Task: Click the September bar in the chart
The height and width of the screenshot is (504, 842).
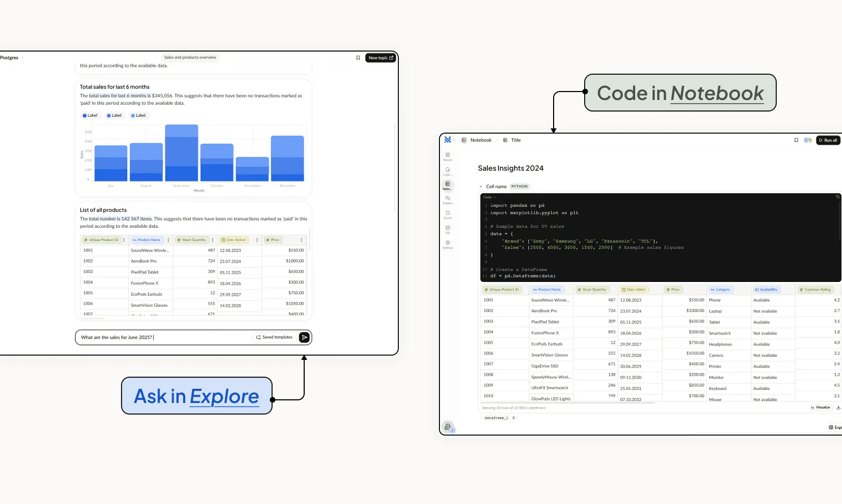Action: click(182, 153)
